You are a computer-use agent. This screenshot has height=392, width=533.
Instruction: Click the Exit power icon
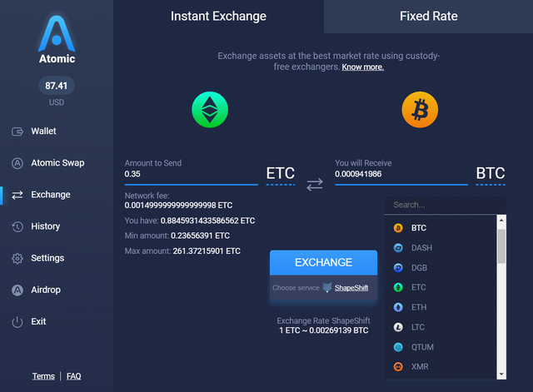17,322
